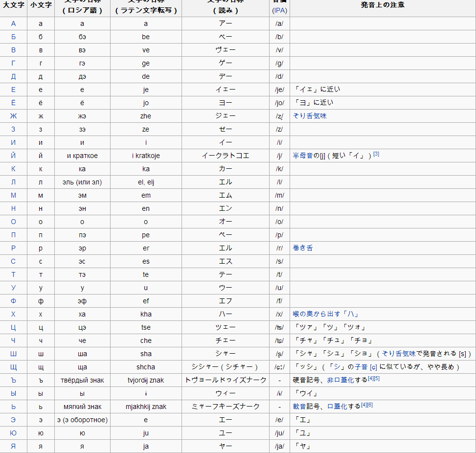The width and height of the screenshot is (476, 453).
Task: Open the link for capital letter Ю
Action: point(13,433)
